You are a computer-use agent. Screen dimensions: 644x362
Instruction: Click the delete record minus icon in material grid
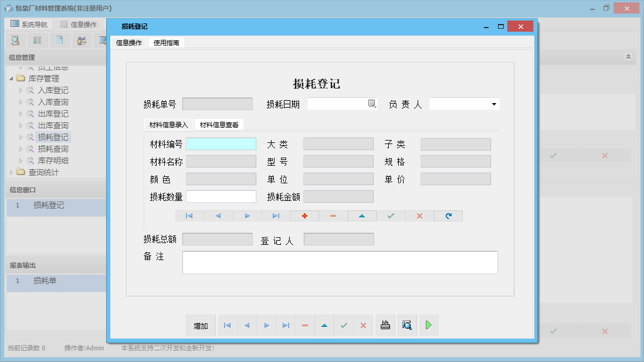click(x=333, y=216)
